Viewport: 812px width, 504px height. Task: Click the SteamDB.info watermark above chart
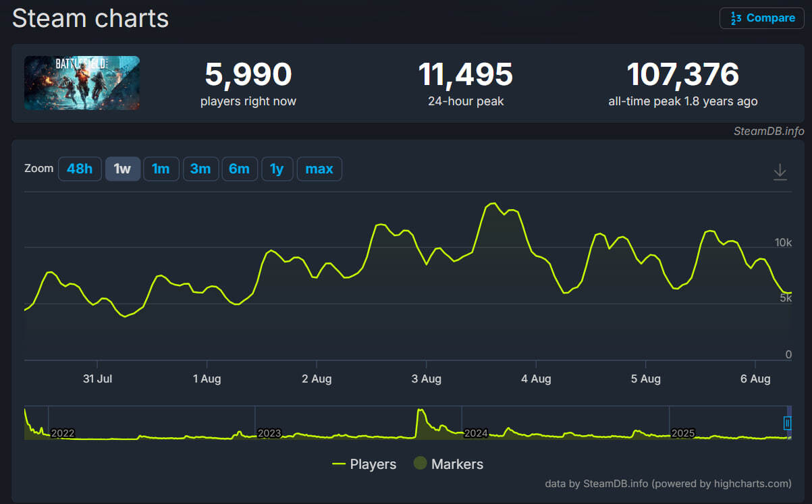coord(768,131)
